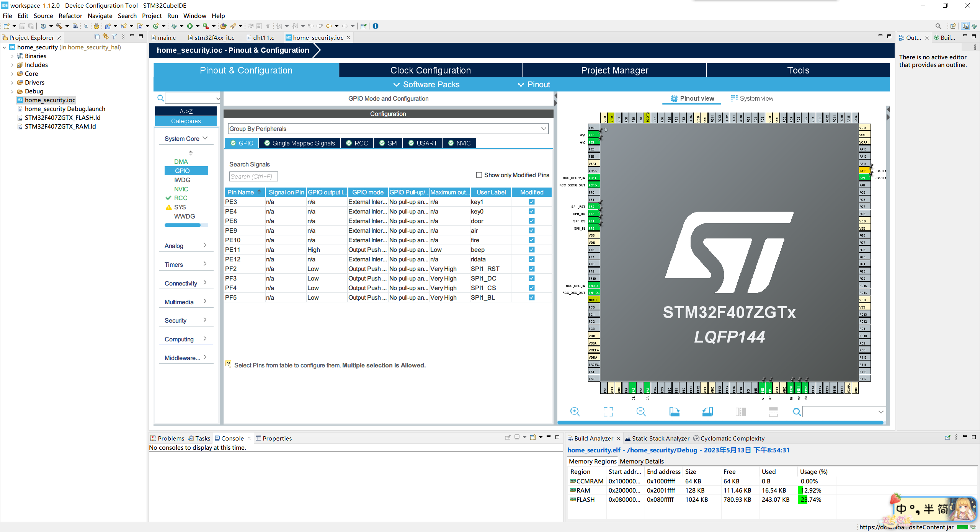
Task: Zoom out on the chip pinout
Action: click(x=641, y=411)
